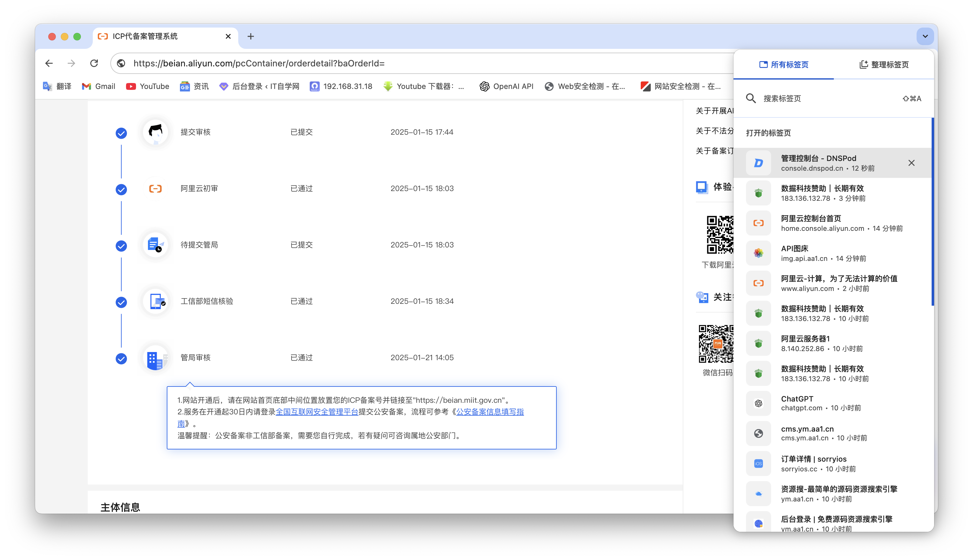Collapse the tab search dropdown arrow
Viewport: 973px width, 560px height.
[925, 36]
